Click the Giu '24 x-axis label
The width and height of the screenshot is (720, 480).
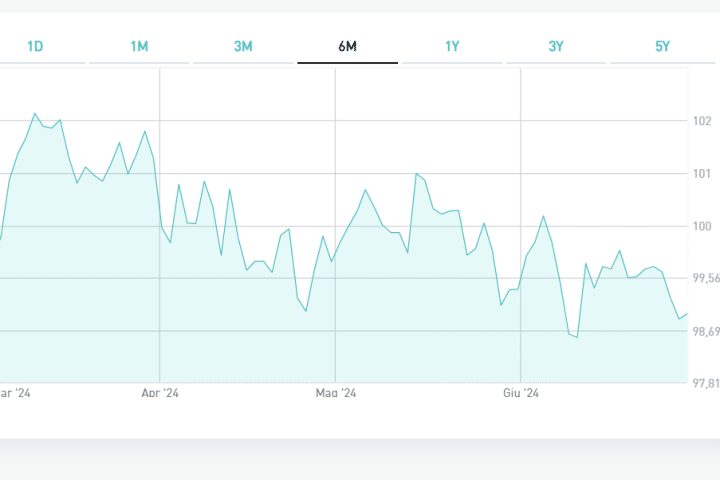tap(521, 394)
